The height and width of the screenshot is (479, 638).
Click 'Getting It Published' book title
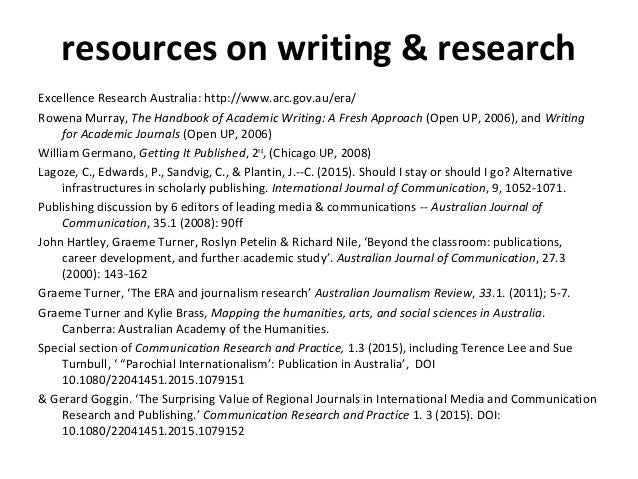[192, 153]
